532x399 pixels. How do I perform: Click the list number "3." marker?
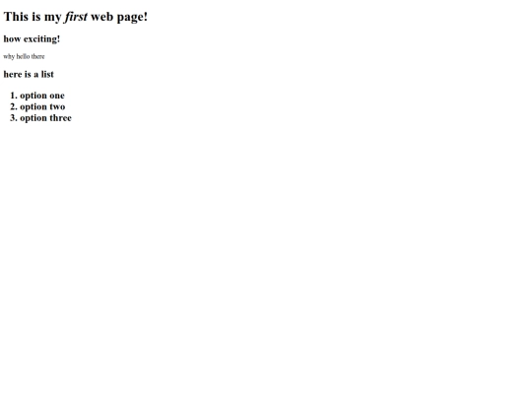tap(14, 118)
